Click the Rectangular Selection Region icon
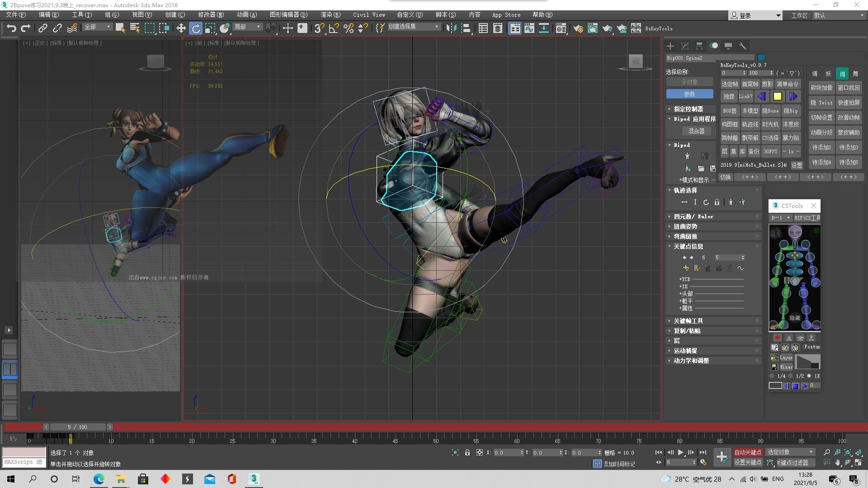The height and width of the screenshot is (488, 868). (x=149, y=28)
